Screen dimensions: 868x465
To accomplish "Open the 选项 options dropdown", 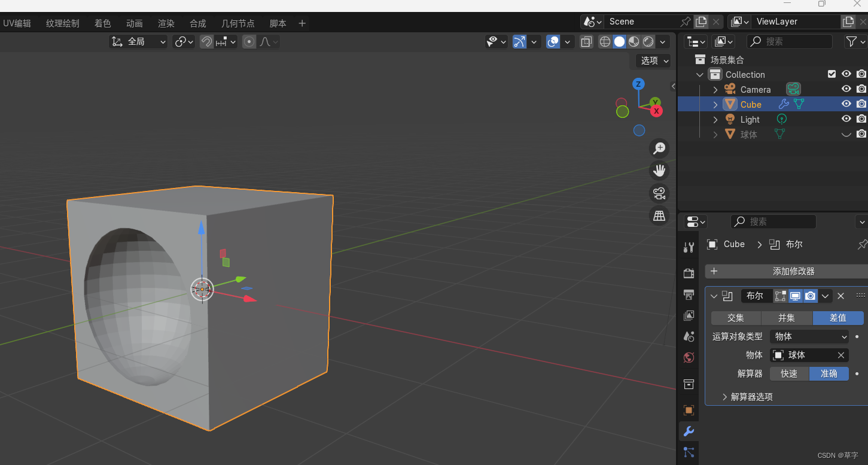I will (654, 60).
